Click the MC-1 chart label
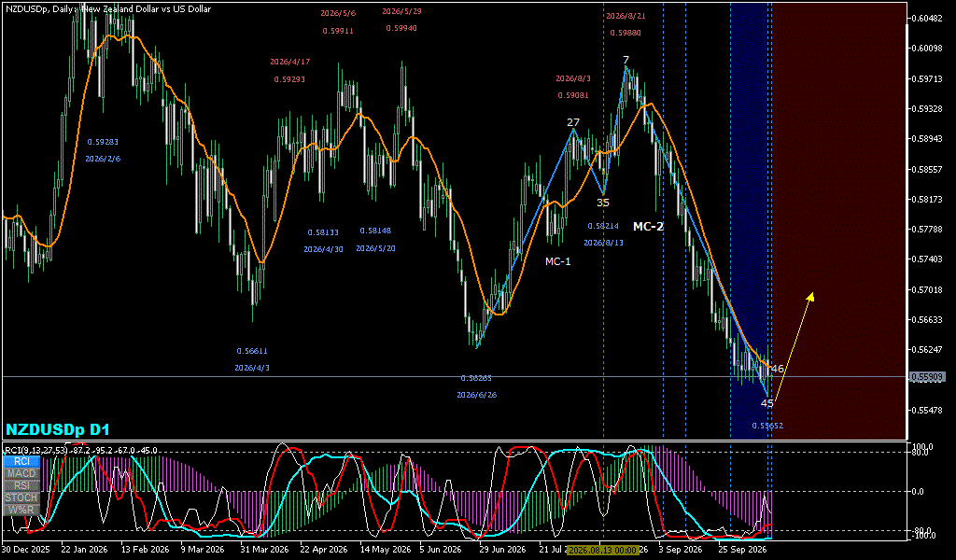956x560 pixels. (558, 261)
